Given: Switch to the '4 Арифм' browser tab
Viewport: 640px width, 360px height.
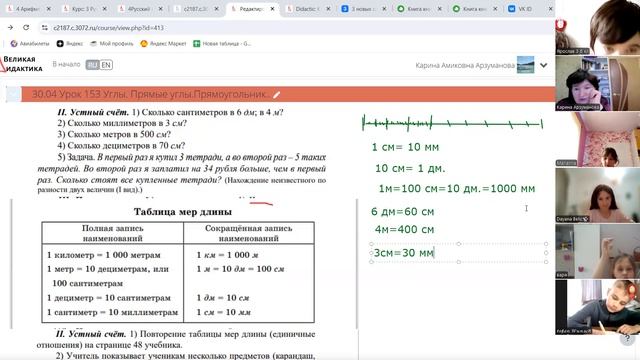Looking at the screenshot, I should (x=27, y=9).
